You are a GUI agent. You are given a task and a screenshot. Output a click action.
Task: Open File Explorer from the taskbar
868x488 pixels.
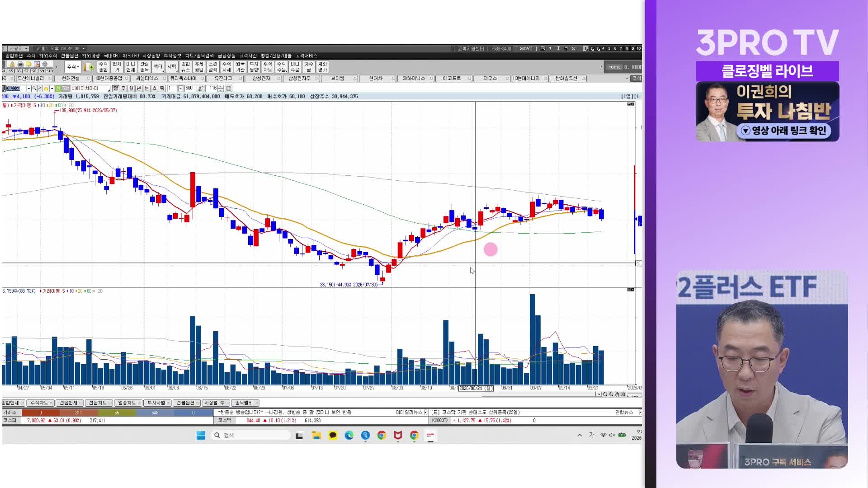tap(316, 435)
